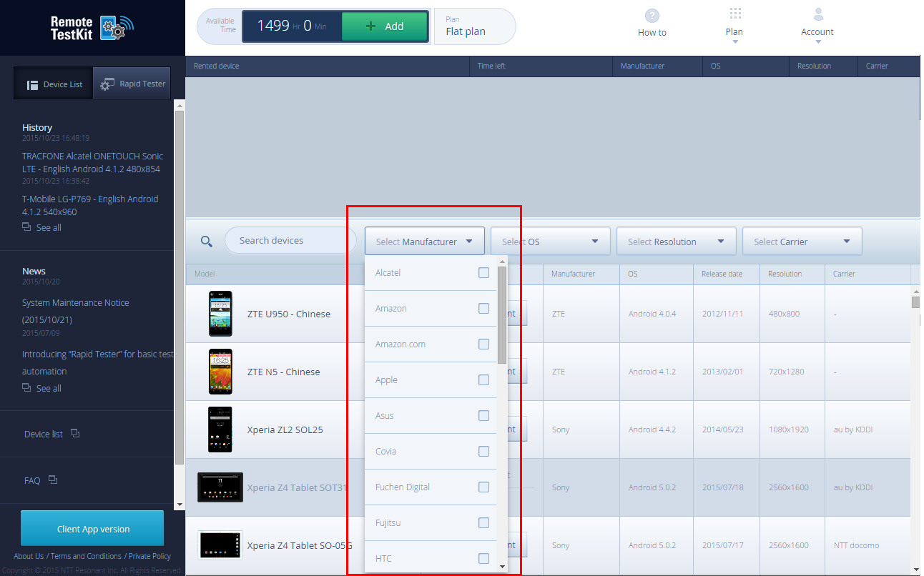This screenshot has height=576, width=924.
Task: Check the Amazon manufacturer checkbox
Action: 484,309
